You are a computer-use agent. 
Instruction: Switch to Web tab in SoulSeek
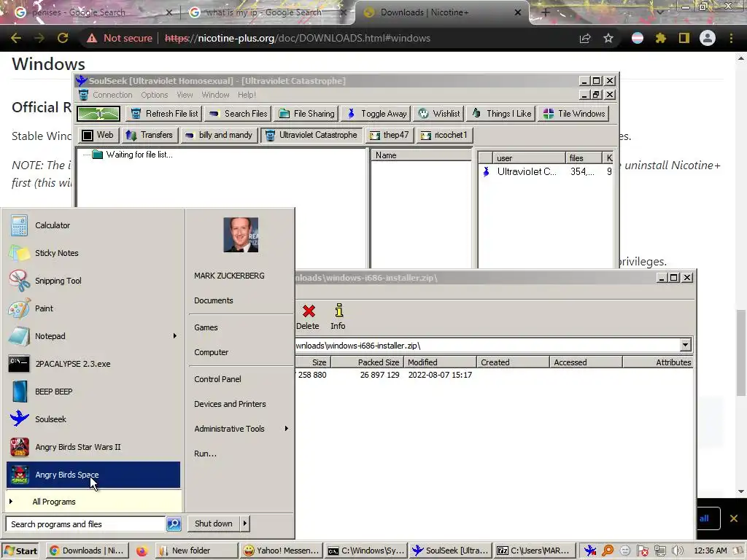(98, 135)
